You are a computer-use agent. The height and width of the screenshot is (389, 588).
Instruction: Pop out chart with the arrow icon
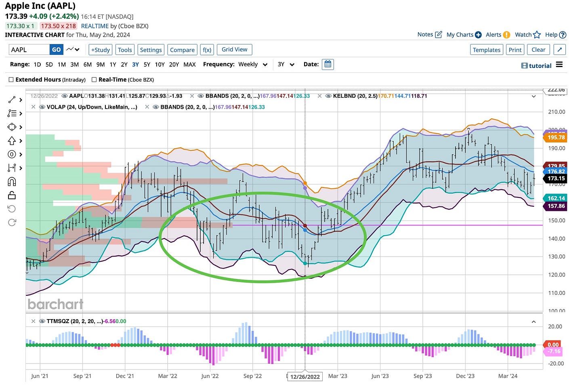coord(559,50)
